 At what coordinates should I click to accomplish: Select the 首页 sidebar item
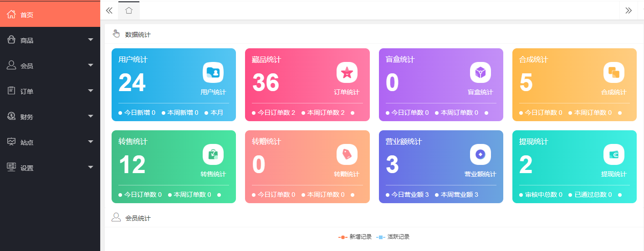pos(50,15)
